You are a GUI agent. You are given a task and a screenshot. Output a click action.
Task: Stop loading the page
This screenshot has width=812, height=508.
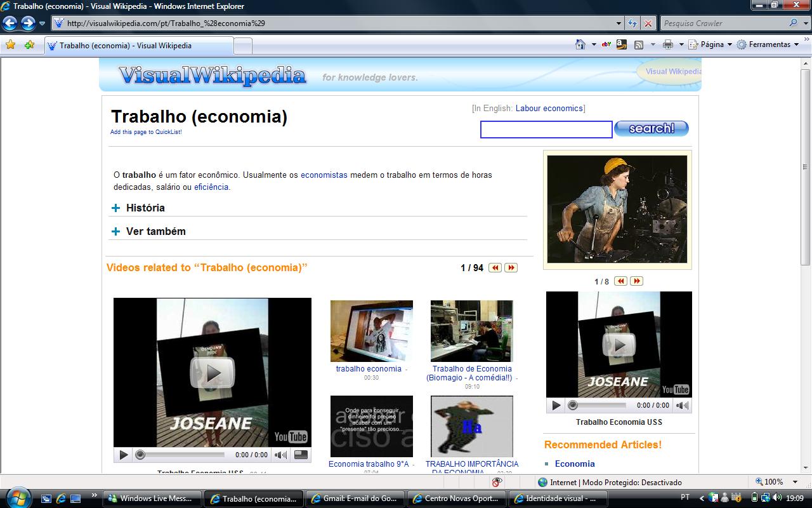pyautogui.click(x=648, y=23)
